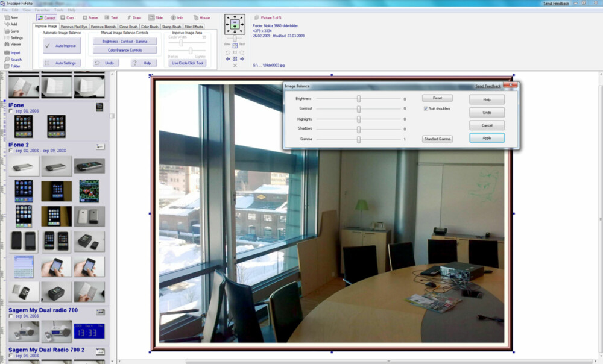
Task: Click the Sagem My Dual radio 700 album icon
Action: click(x=100, y=312)
